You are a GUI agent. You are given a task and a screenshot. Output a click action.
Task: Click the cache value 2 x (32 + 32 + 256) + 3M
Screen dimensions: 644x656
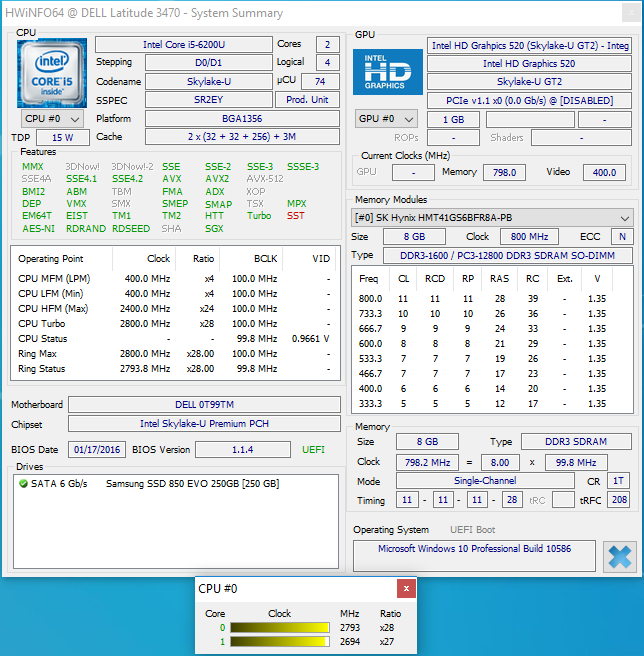point(242,137)
